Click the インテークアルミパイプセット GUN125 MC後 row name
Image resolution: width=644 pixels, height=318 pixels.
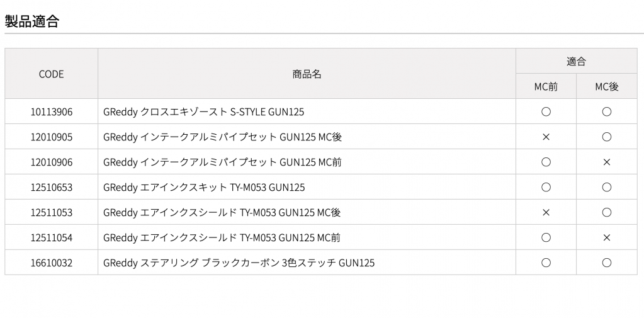[x=223, y=137]
